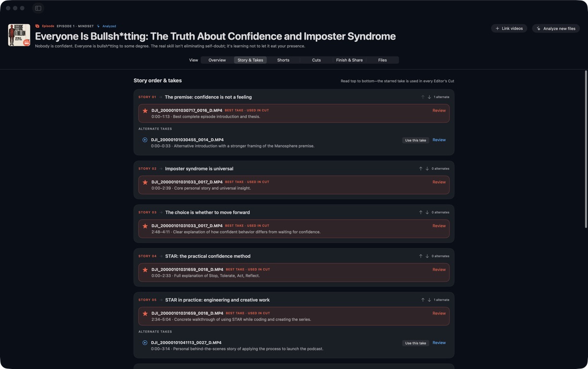
Task: Move Story 01 up with arrow
Action: point(423,97)
